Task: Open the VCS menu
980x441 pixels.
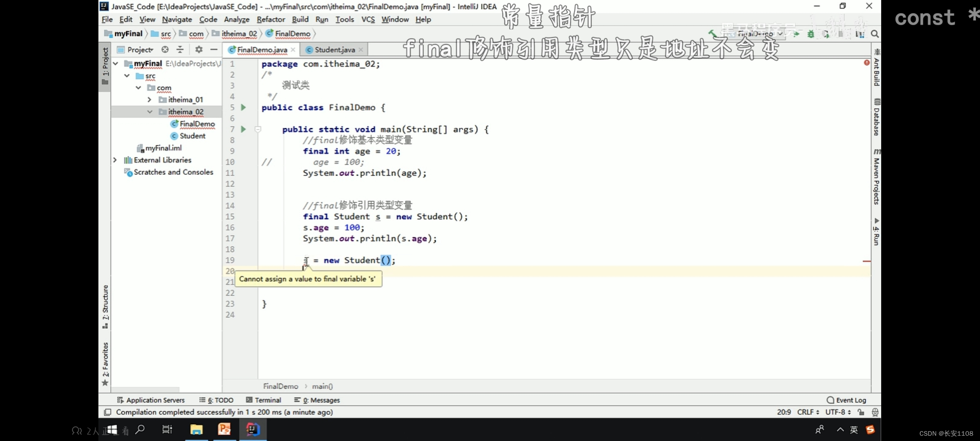Action: point(368,19)
